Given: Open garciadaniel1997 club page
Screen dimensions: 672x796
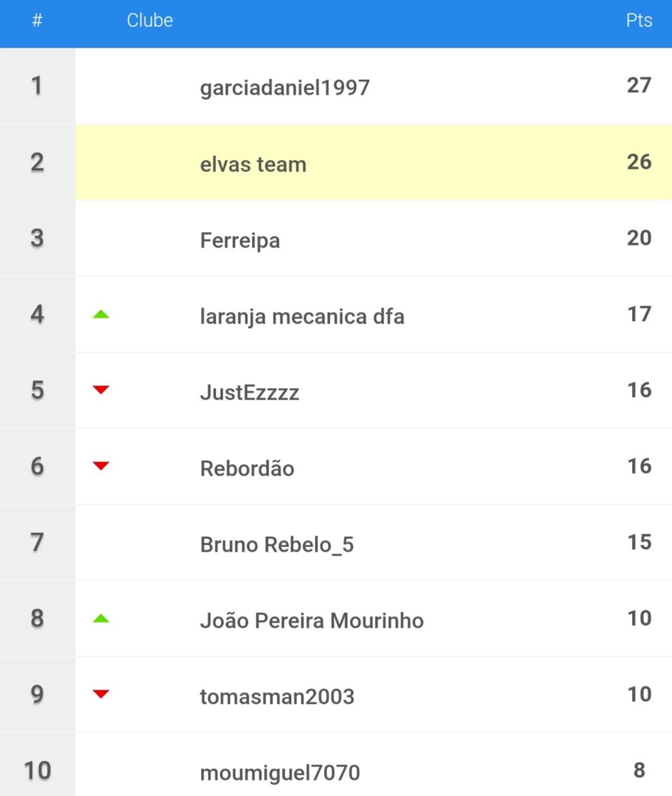Looking at the screenshot, I should [x=285, y=87].
